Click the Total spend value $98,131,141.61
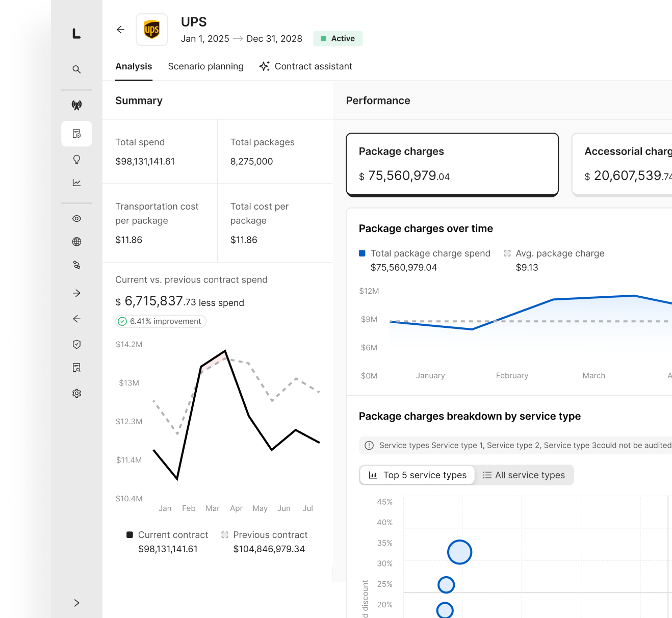 click(x=145, y=162)
